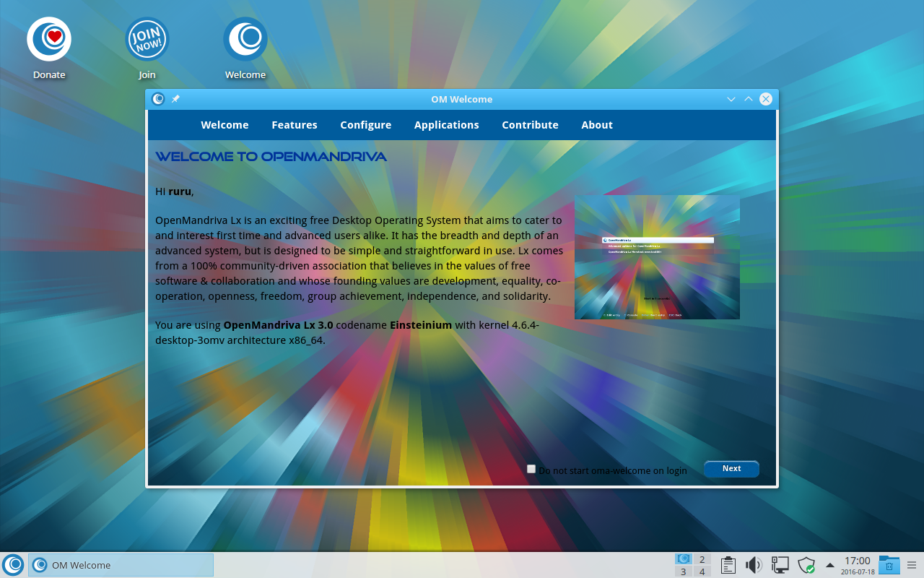
Task: Select the Applications tab
Action: (447, 125)
